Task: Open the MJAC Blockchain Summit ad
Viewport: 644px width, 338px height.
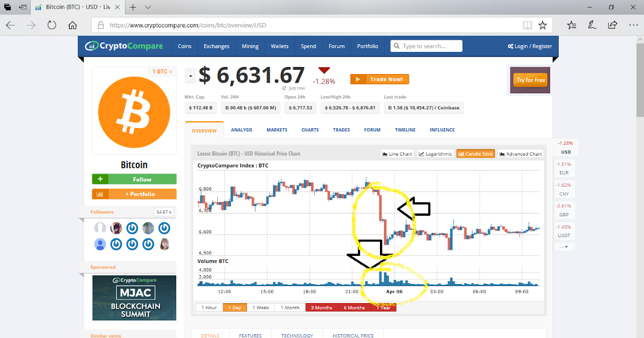Action: click(x=134, y=298)
